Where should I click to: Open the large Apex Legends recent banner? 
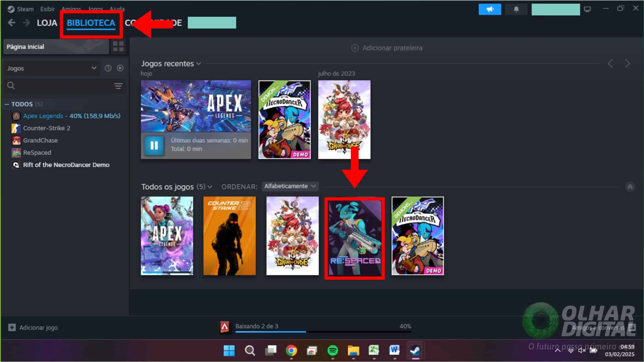(196, 106)
